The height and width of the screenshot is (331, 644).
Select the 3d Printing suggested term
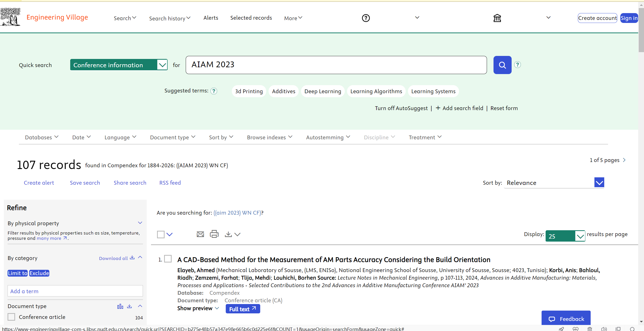[249, 91]
